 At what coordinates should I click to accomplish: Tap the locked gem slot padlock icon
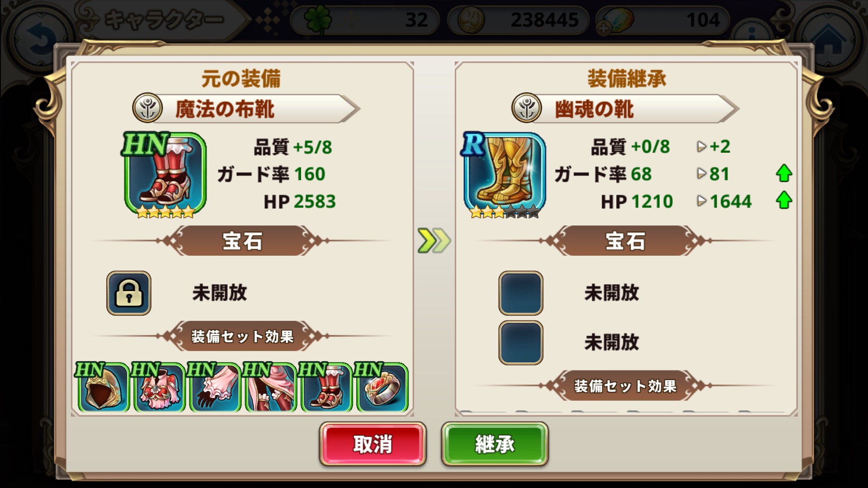129,293
